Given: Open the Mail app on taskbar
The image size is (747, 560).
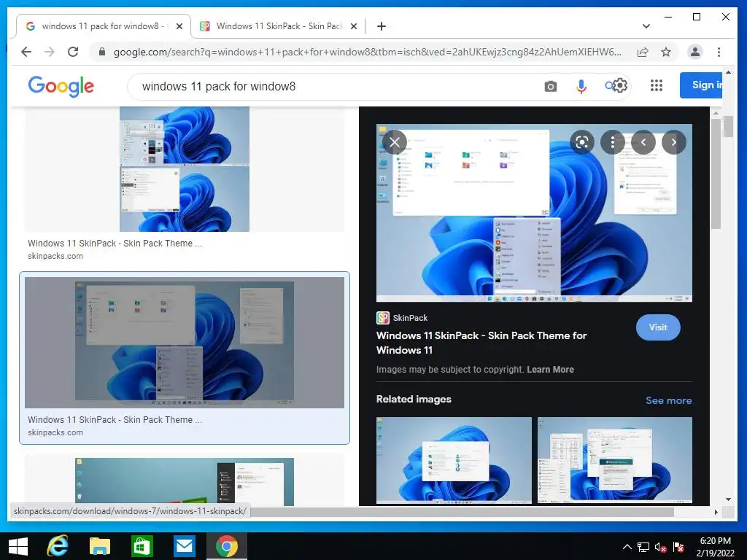Looking at the screenshot, I should pos(184,546).
